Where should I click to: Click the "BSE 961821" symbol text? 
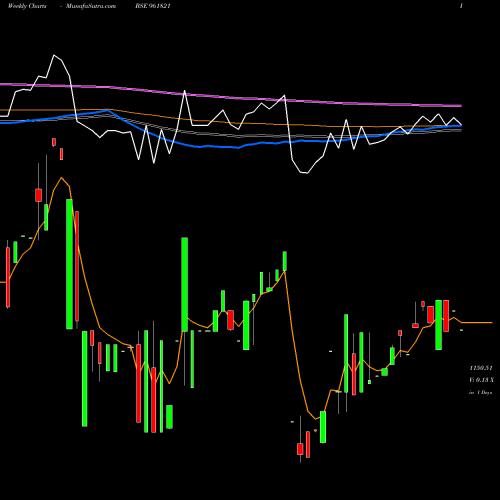coord(153,6)
